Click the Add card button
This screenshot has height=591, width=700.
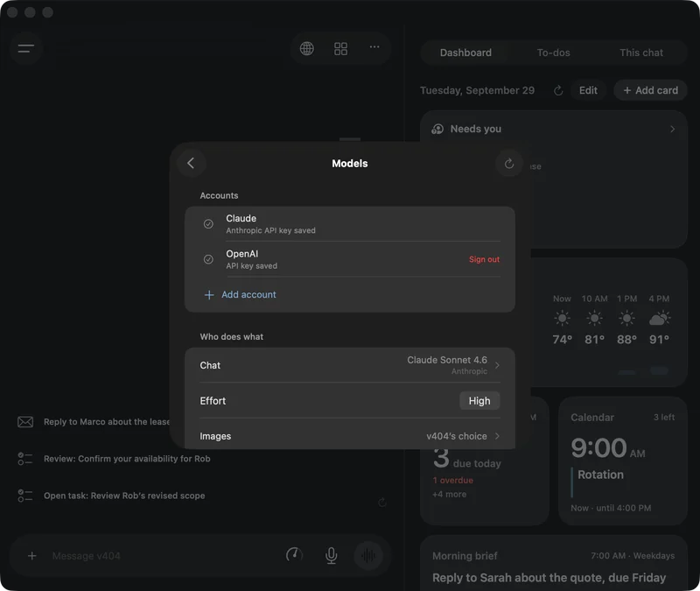650,90
